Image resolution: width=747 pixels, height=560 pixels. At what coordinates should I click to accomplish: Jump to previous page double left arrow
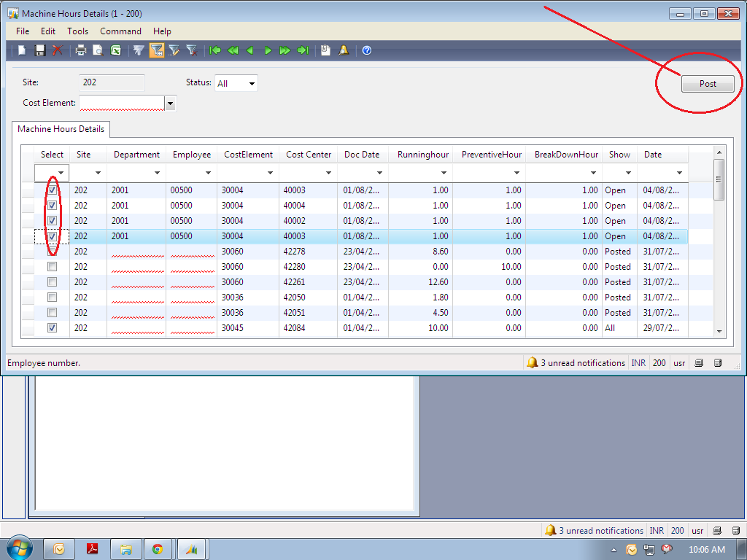[233, 50]
